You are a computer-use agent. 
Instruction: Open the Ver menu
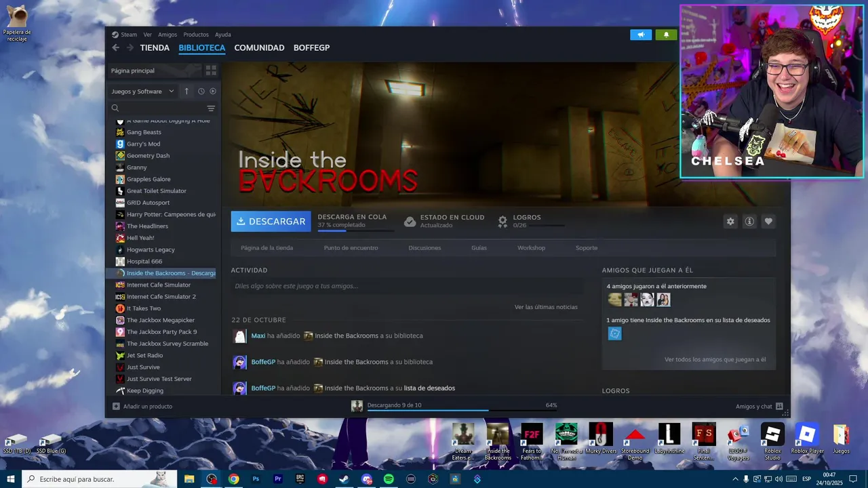pos(147,35)
